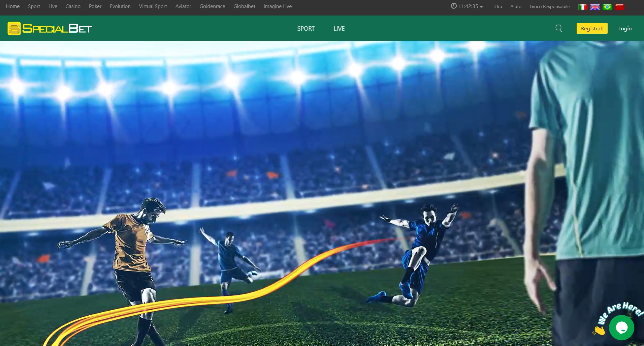The height and width of the screenshot is (346, 644).
Task: Switch language via the Italian flag
Action: pos(583,7)
